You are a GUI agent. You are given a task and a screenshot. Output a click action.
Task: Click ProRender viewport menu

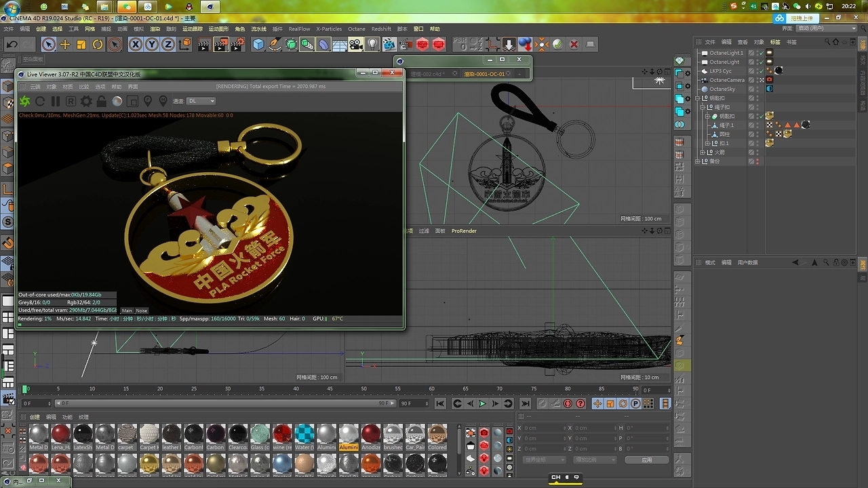[x=464, y=231]
